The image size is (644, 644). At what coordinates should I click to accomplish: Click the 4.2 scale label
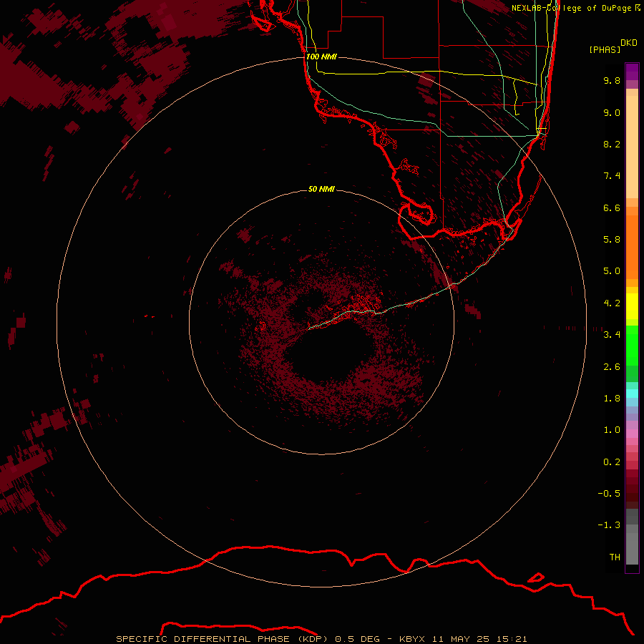pyautogui.click(x=612, y=303)
